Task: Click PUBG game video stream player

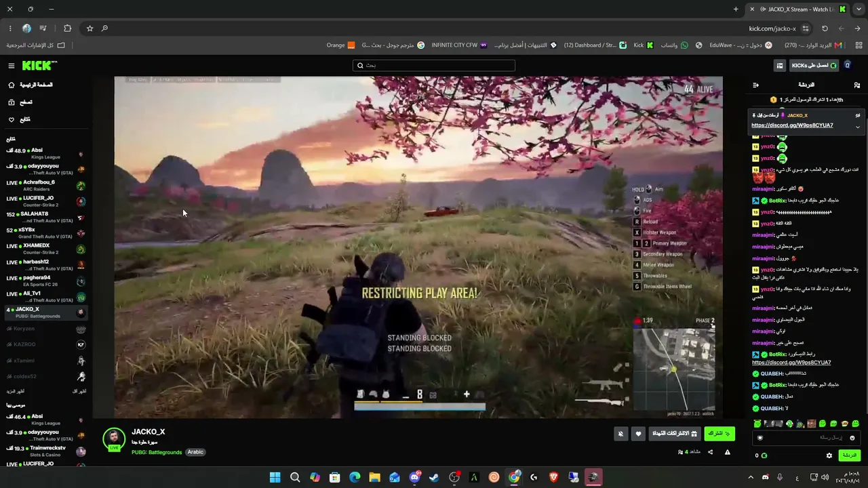Action: tap(418, 247)
